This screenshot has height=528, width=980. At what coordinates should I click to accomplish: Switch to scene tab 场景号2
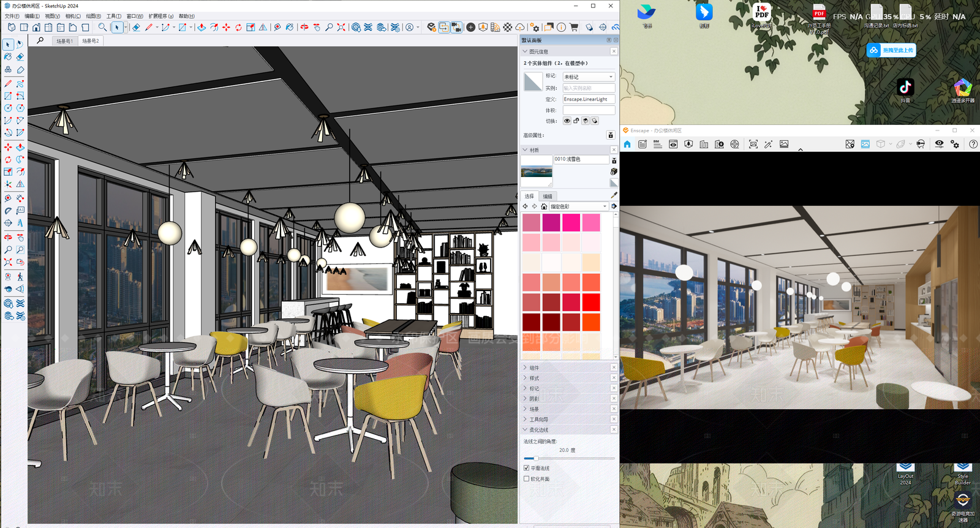pos(91,41)
